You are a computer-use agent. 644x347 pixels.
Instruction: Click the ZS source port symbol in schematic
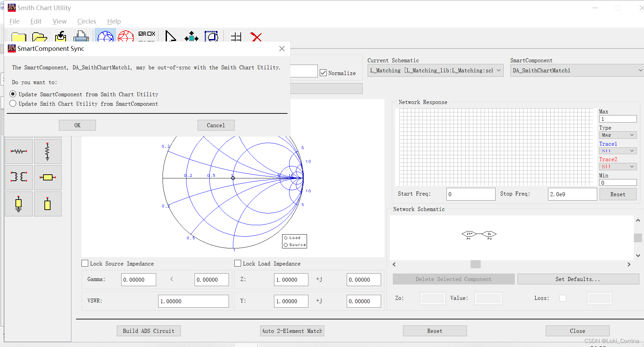click(469, 235)
